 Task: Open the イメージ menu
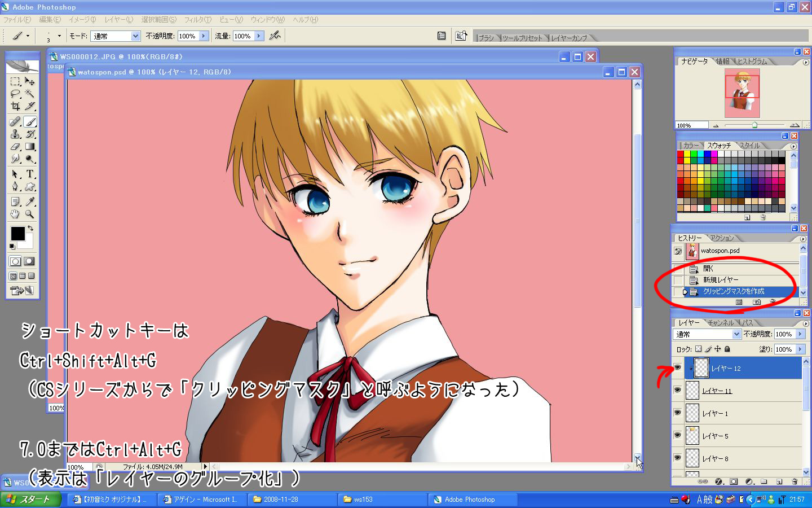82,20
